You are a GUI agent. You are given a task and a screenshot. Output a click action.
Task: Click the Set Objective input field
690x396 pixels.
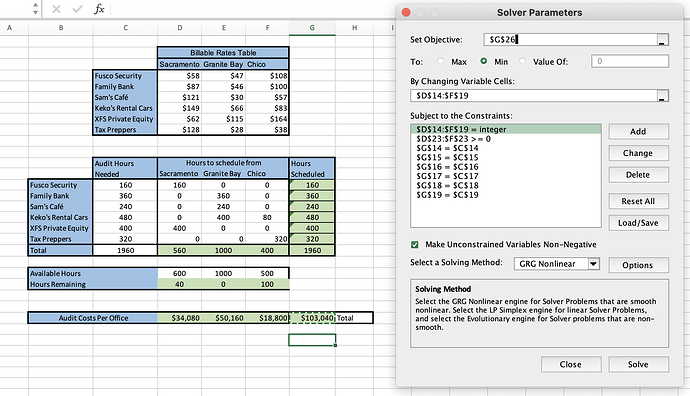pyautogui.click(x=570, y=40)
